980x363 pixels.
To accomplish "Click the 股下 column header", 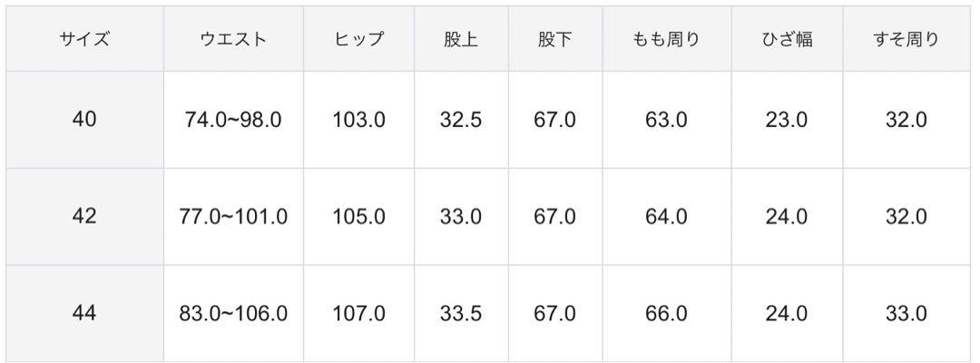I will coord(555,39).
